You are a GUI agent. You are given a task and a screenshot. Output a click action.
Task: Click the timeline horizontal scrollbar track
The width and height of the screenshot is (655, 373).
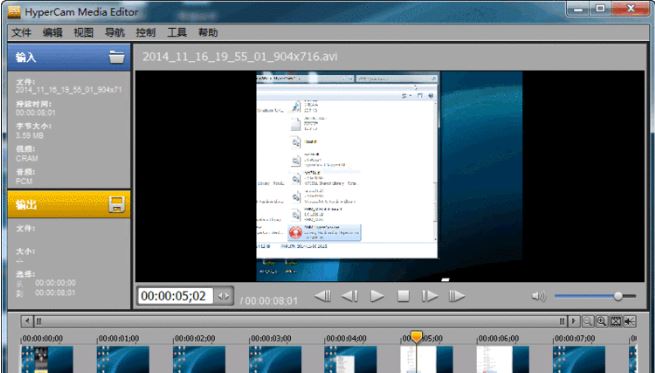301,321
